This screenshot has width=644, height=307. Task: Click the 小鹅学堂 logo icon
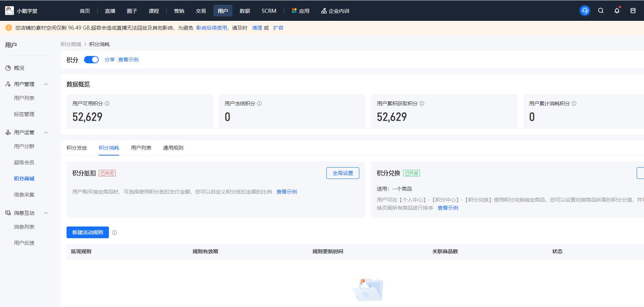click(x=10, y=11)
